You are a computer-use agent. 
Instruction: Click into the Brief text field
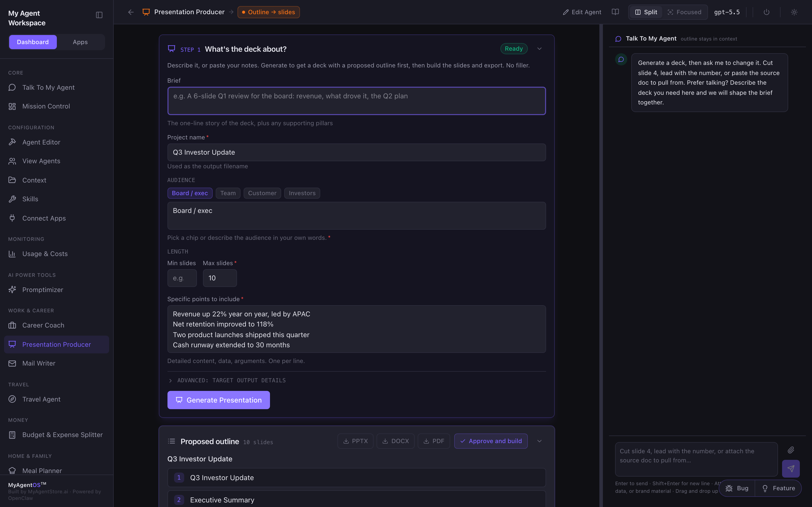coord(356,101)
